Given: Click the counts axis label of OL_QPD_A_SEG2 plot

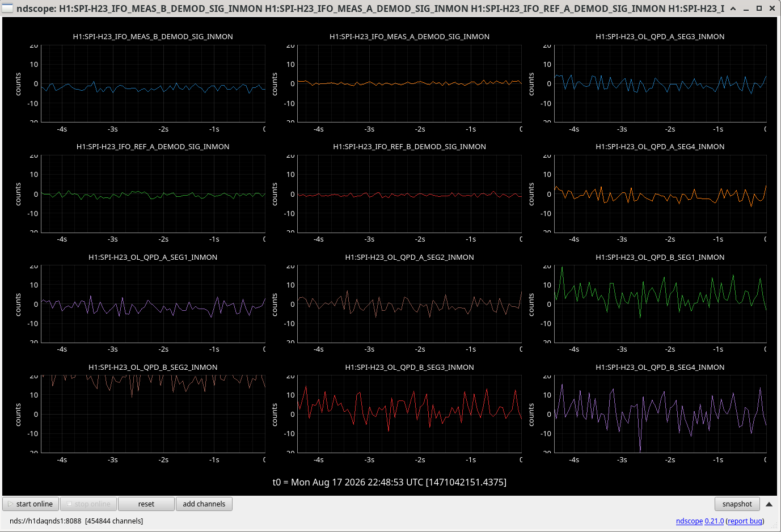Looking at the screenshot, I should 275,305.
